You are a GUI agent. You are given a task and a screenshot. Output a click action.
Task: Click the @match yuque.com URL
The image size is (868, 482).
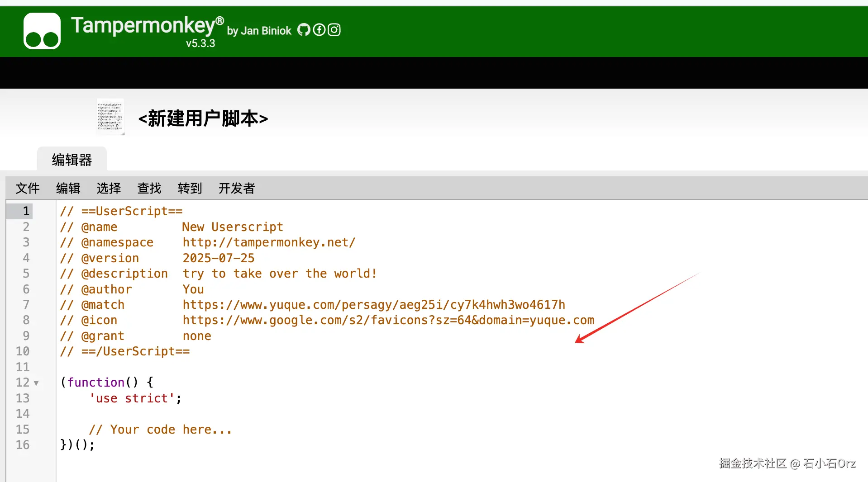(374, 305)
